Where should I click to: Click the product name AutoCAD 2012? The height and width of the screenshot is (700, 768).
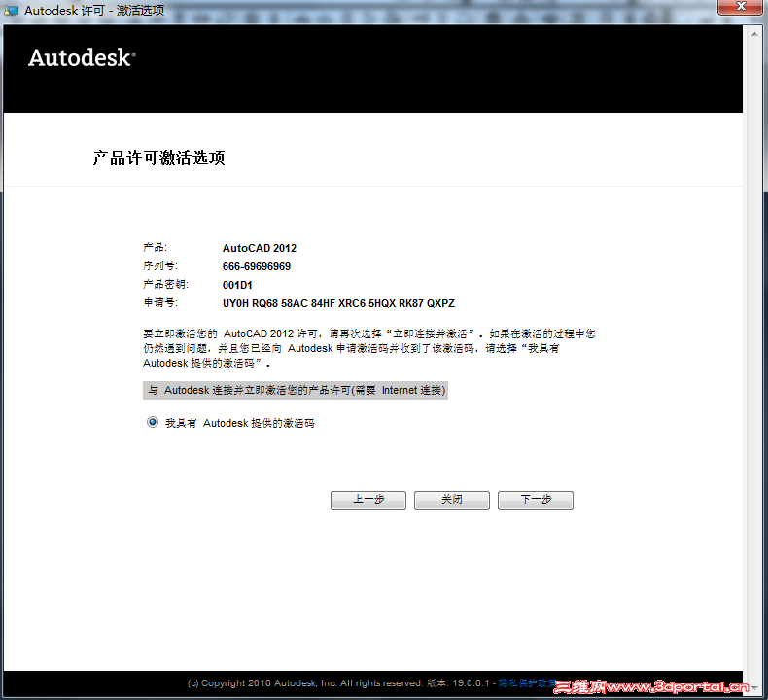[260, 248]
